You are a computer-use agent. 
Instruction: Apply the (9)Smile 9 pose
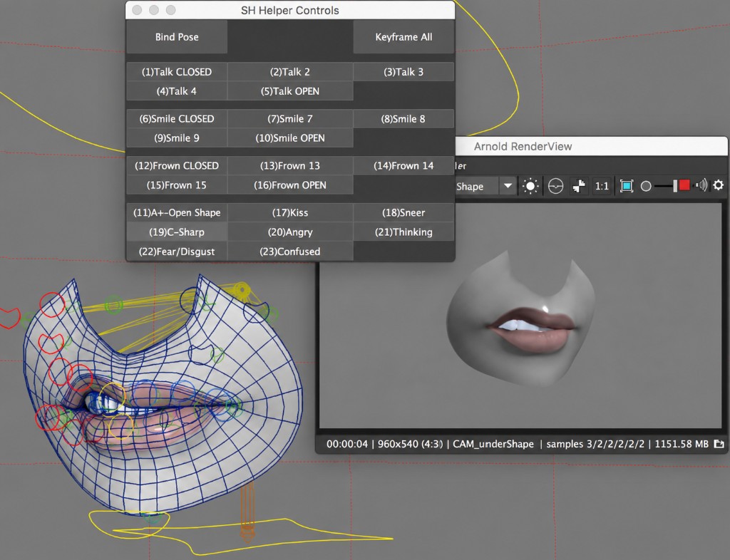[x=177, y=138]
